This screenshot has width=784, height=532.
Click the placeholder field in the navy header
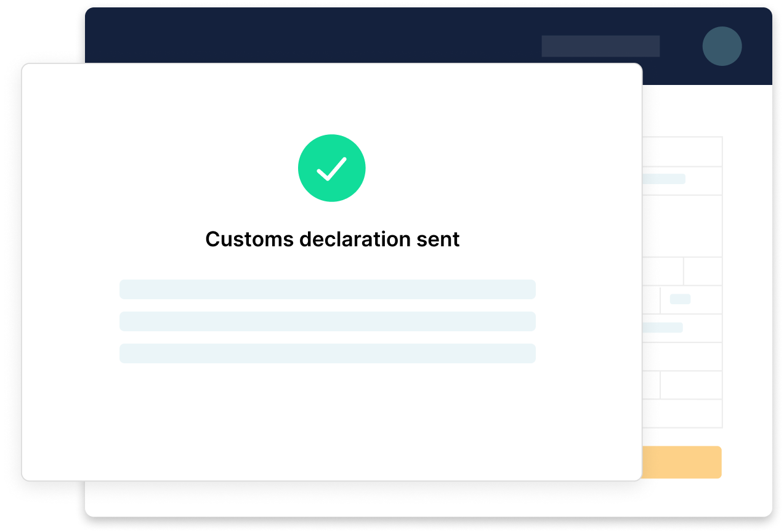point(600,46)
